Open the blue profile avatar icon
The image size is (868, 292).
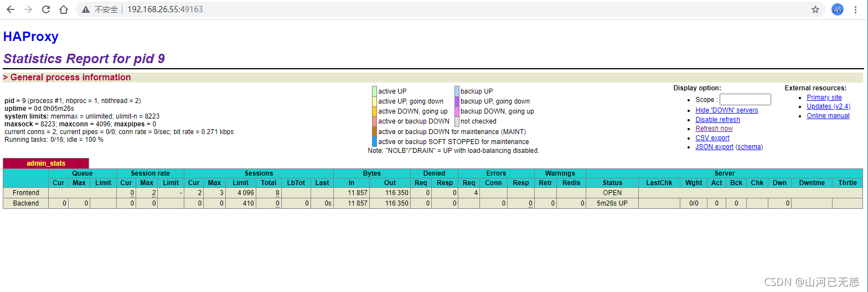[x=838, y=9]
